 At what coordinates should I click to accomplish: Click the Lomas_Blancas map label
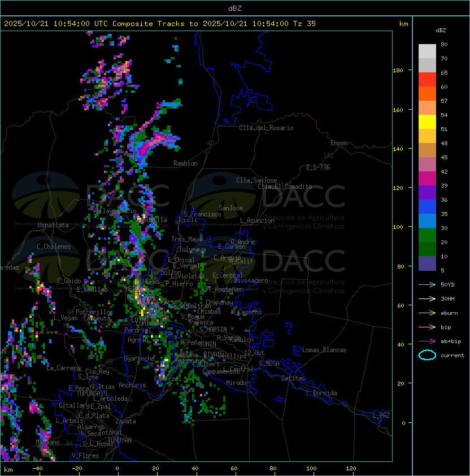(x=324, y=350)
